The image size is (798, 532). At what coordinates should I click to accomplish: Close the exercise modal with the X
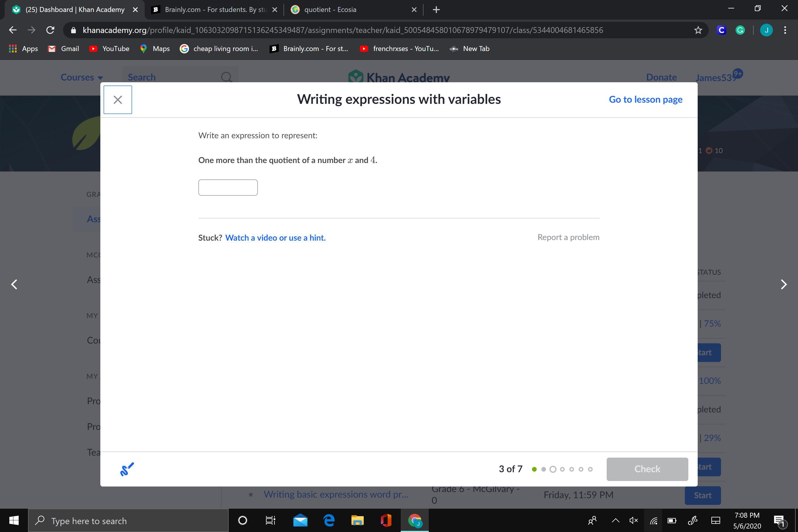(x=117, y=100)
